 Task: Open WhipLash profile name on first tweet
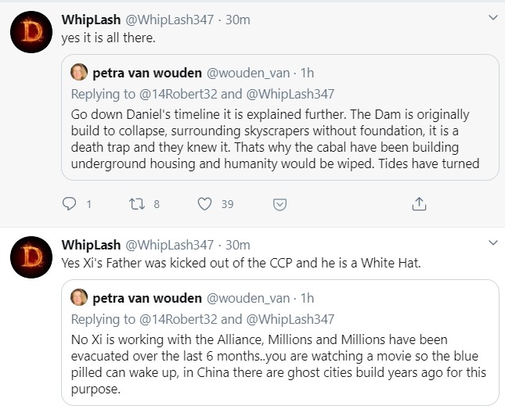90,20
